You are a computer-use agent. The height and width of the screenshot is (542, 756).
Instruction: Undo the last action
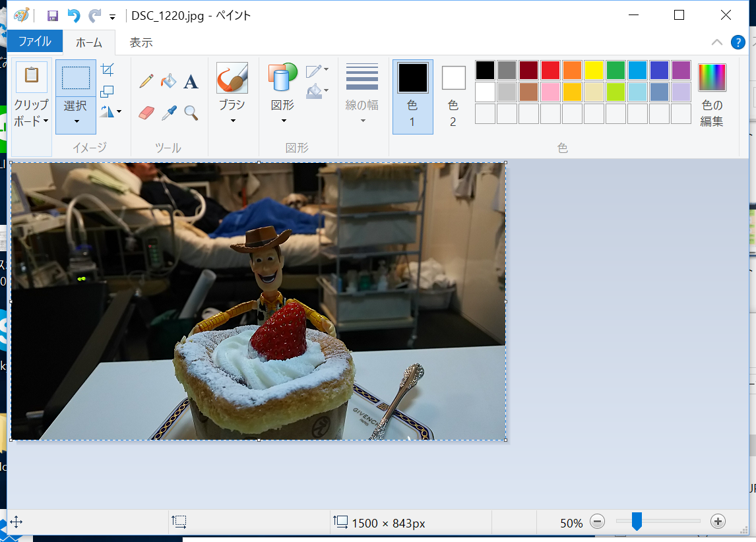click(x=73, y=15)
